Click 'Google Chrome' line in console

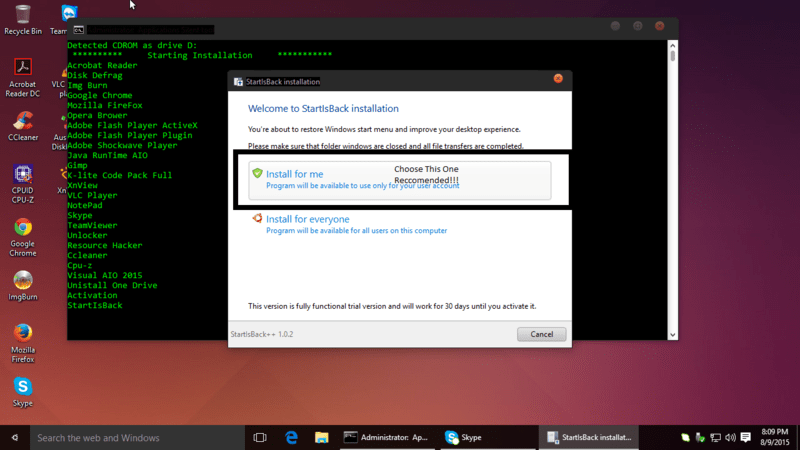tap(99, 95)
